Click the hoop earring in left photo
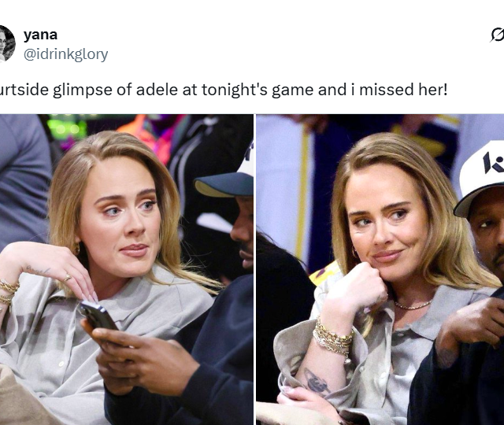Viewport: 504px width, 425px height. tap(77, 249)
